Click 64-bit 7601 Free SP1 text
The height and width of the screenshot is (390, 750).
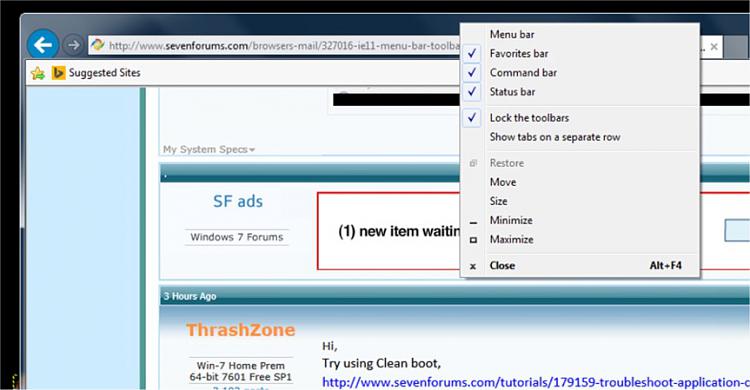click(x=240, y=377)
